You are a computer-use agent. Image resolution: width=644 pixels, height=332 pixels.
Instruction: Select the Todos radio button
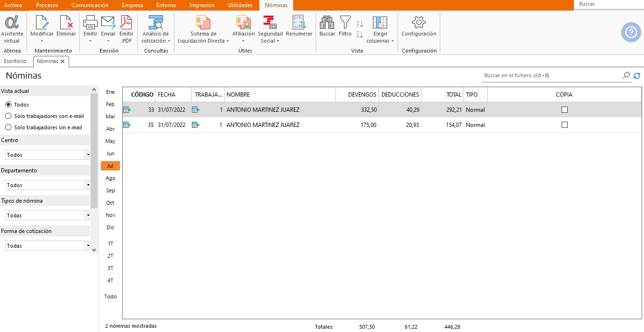(x=8, y=105)
